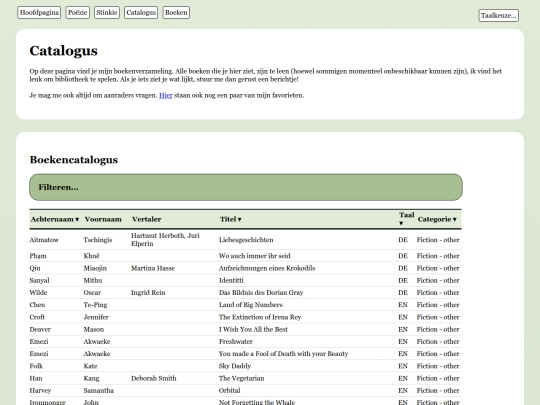Click the first name 'Jennifer'
Screen dimensions: 540x405
point(96,317)
